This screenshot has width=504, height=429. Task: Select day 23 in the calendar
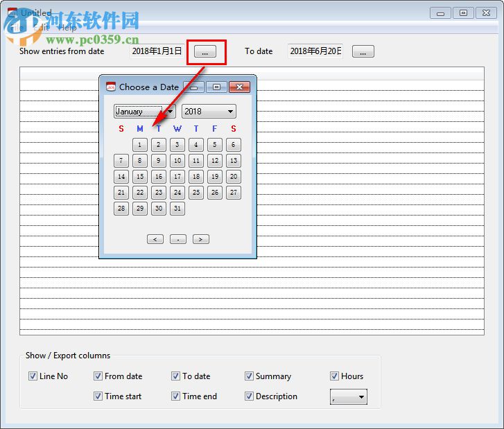pos(159,193)
